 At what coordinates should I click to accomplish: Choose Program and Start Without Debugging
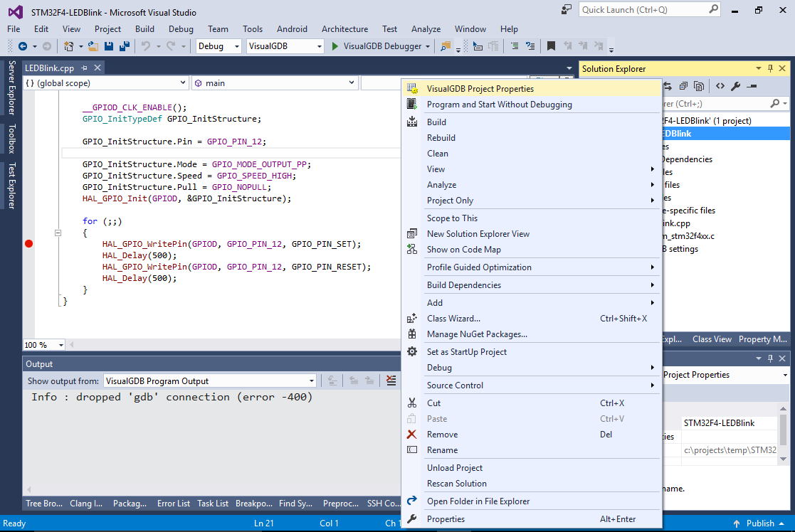(532, 105)
